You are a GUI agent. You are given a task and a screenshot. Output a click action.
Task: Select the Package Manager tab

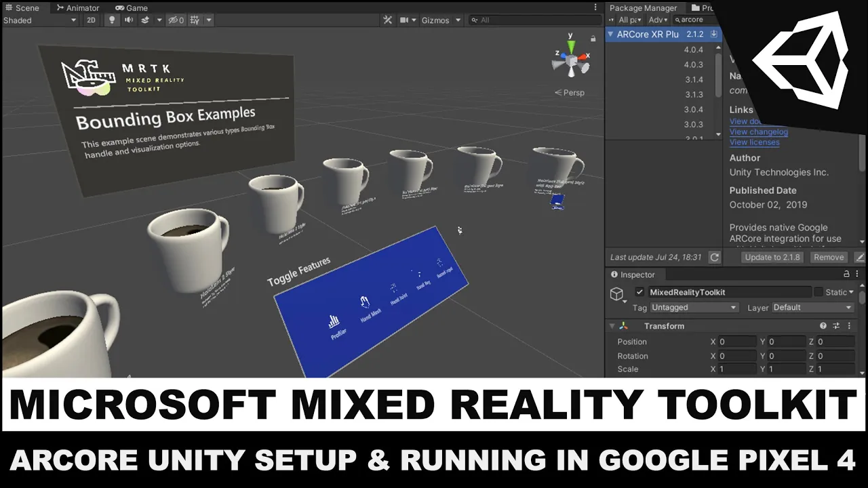point(643,8)
